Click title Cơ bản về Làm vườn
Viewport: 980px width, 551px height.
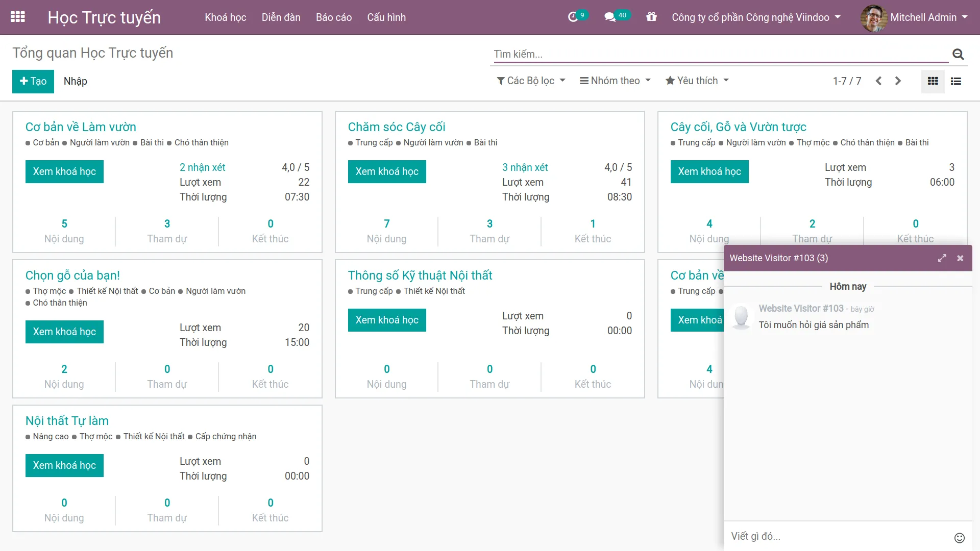81,127
